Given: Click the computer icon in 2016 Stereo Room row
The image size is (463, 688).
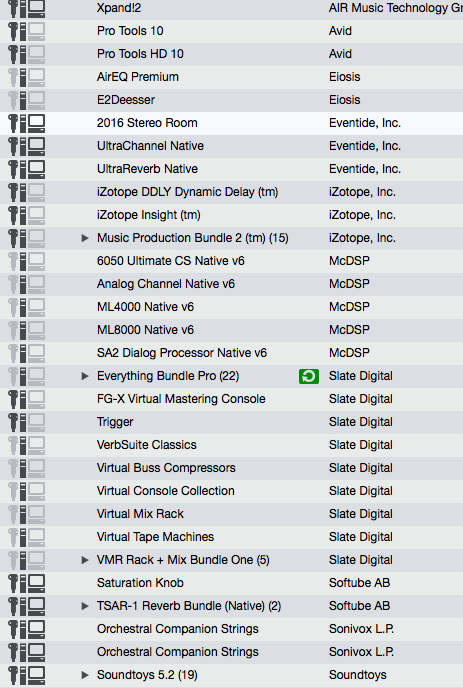Looking at the screenshot, I should [x=36, y=123].
